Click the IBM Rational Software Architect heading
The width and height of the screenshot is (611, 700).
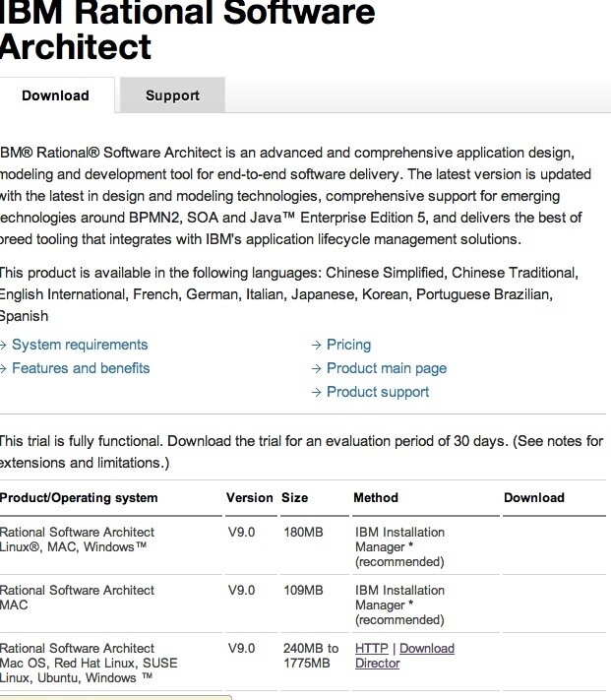[187, 30]
